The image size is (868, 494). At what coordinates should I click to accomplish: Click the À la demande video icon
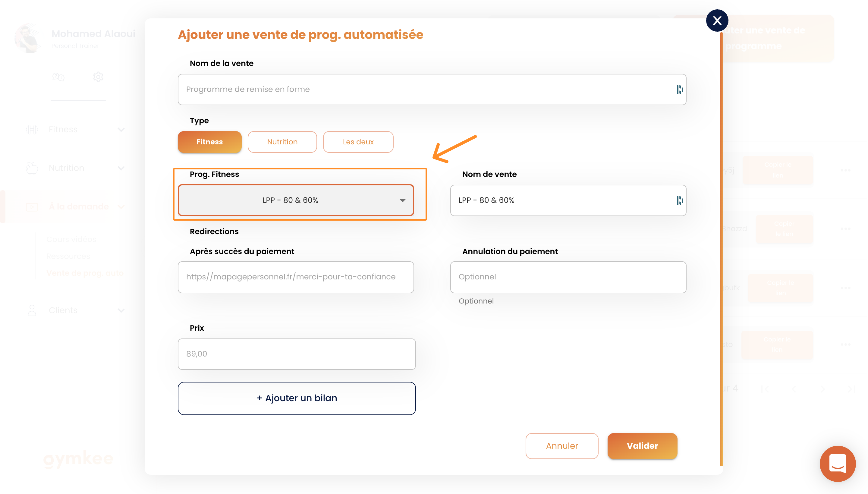32,207
